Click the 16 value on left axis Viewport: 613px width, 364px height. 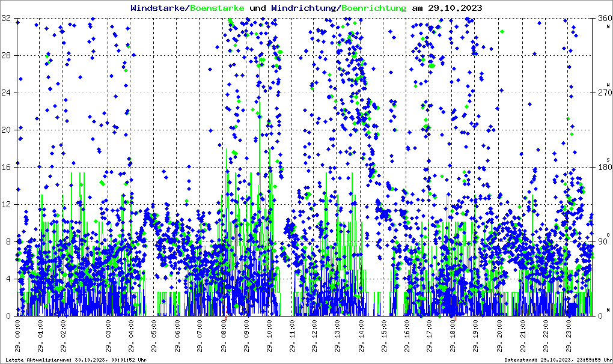tap(7, 167)
